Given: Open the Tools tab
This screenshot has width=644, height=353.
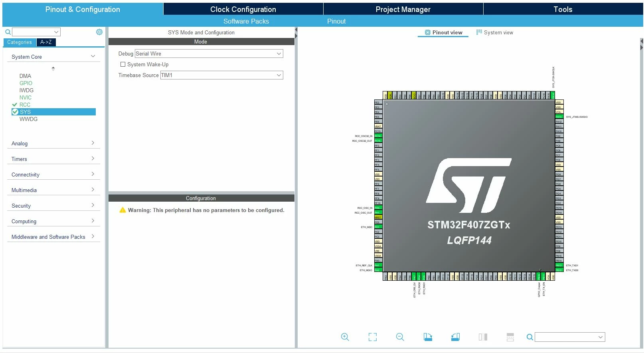Looking at the screenshot, I should point(563,9).
